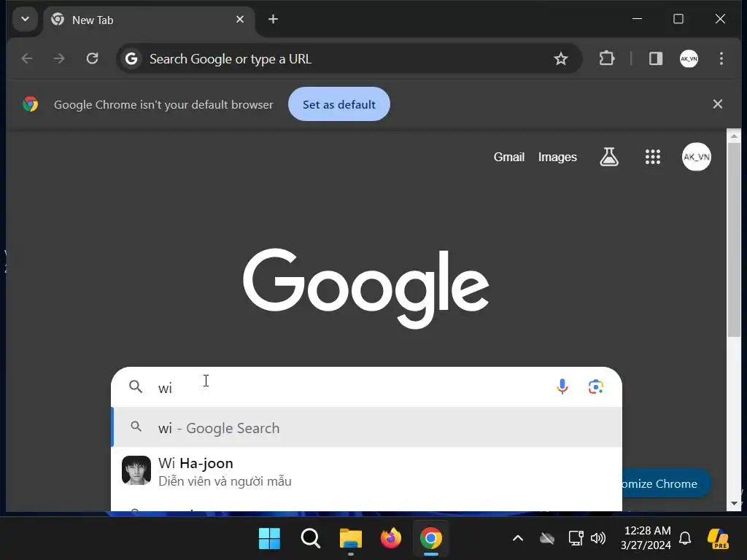Open Images link

(x=557, y=157)
